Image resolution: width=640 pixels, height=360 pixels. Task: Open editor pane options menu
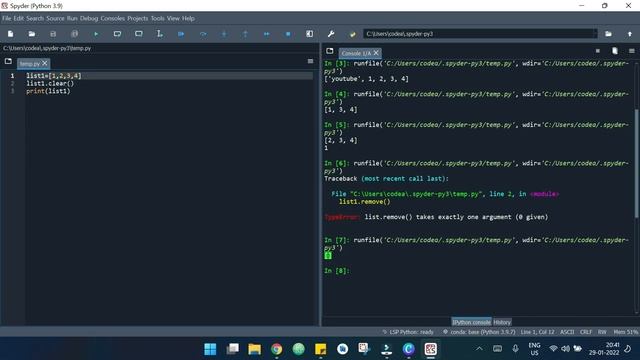point(310,61)
